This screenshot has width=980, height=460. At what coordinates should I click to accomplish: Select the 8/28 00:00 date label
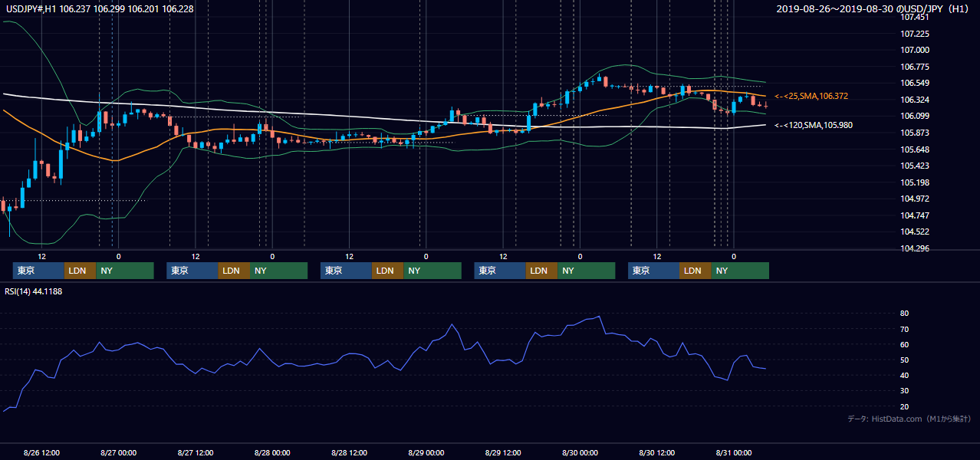273,452
